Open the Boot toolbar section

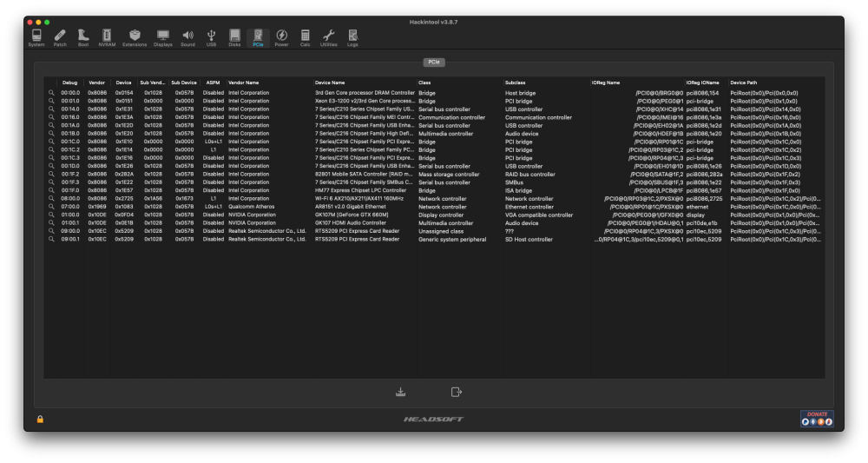tap(83, 37)
